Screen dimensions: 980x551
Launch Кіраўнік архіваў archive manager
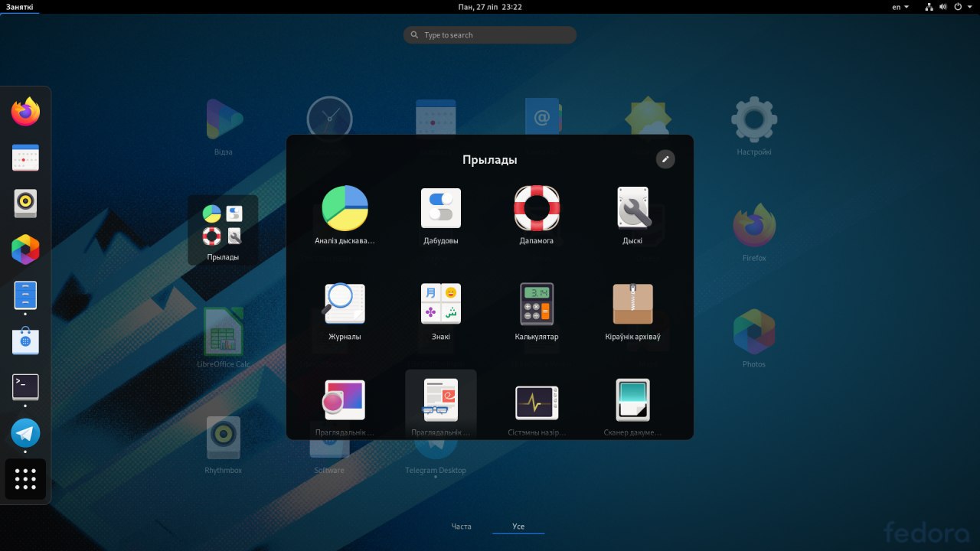pos(632,311)
